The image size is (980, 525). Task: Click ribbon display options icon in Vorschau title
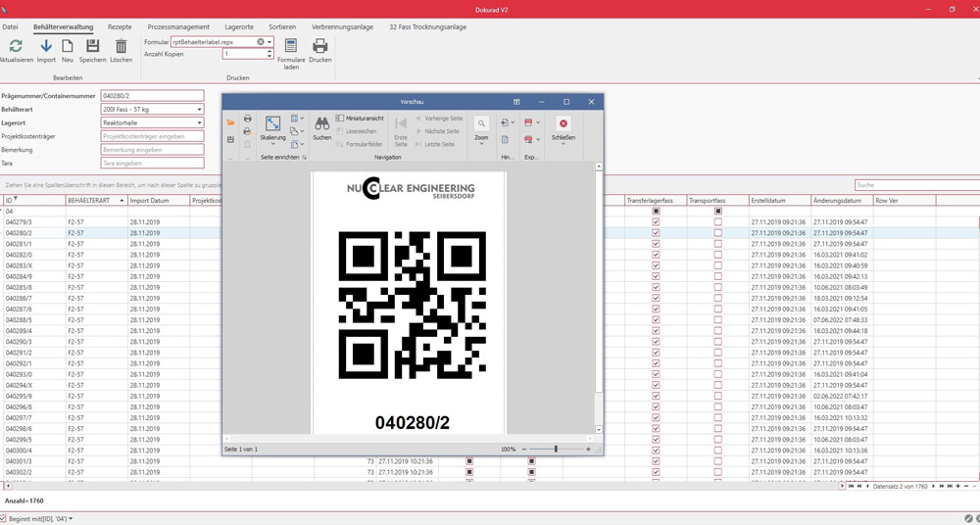(516, 101)
